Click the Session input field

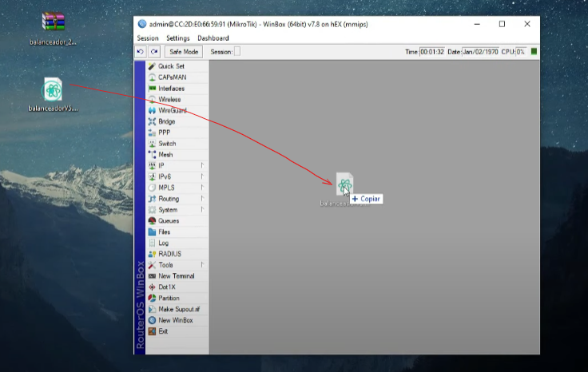pyautogui.click(x=236, y=52)
